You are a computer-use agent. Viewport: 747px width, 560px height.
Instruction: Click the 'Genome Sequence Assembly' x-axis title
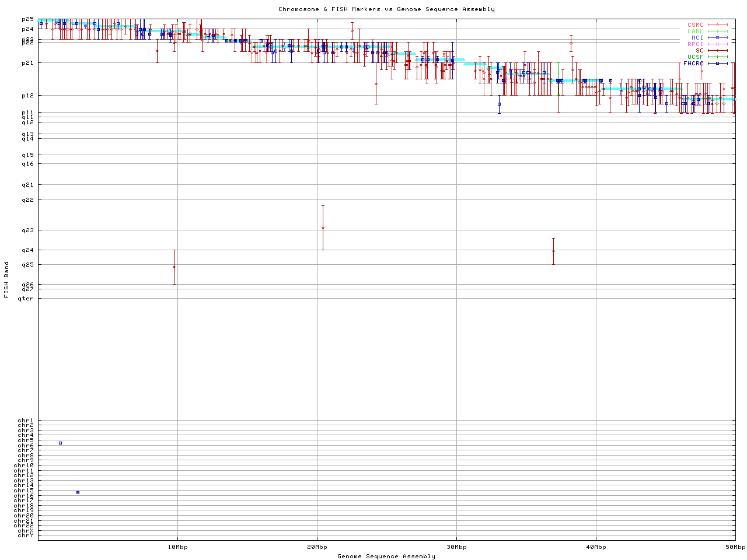(x=386, y=556)
